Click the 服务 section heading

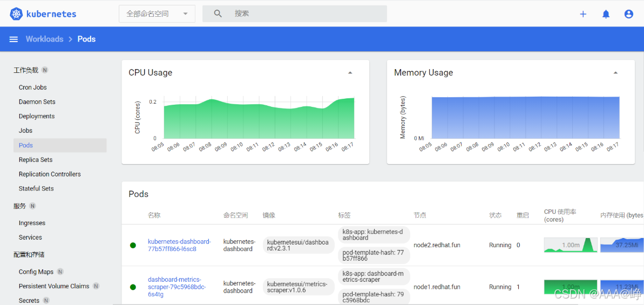[x=20, y=206]
